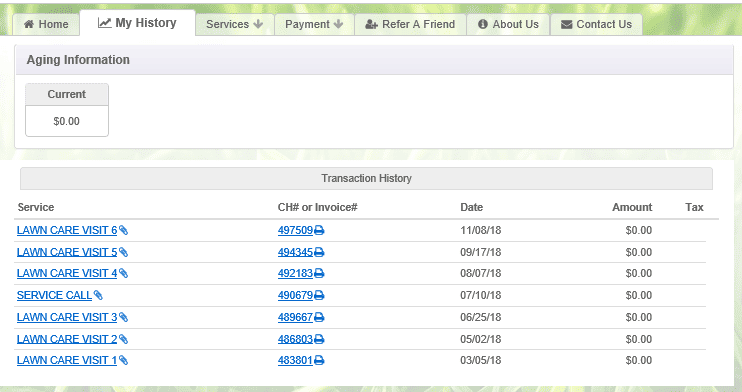Open the LAWN CARE VISIT 6 link
Viewport: 742px width, 392px height.
[x=67, y=231]
